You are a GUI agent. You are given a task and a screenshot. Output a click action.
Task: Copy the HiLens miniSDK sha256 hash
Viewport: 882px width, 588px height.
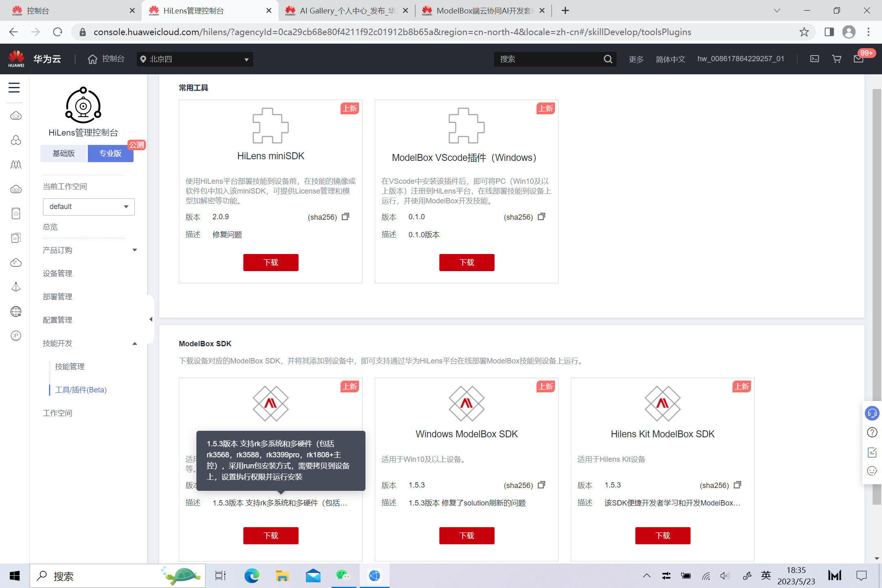(345, 216)
